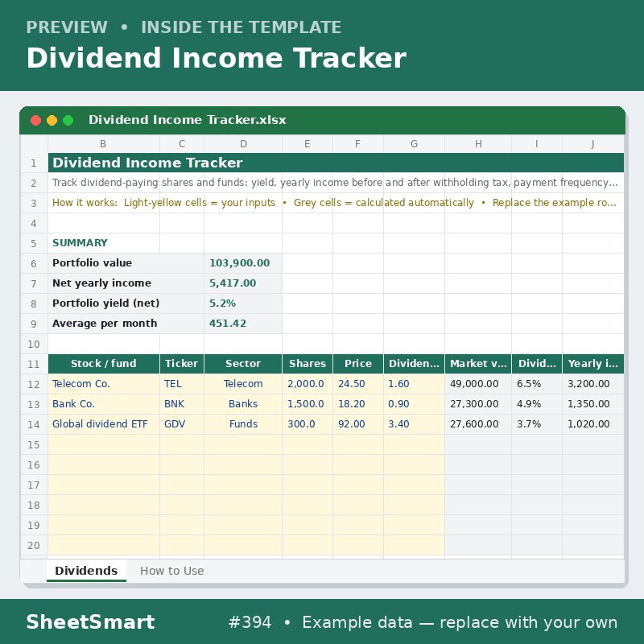This screenshot has height=644, width=644.
Task: Open the How to Use sheet tab
Action: (171, 571)
